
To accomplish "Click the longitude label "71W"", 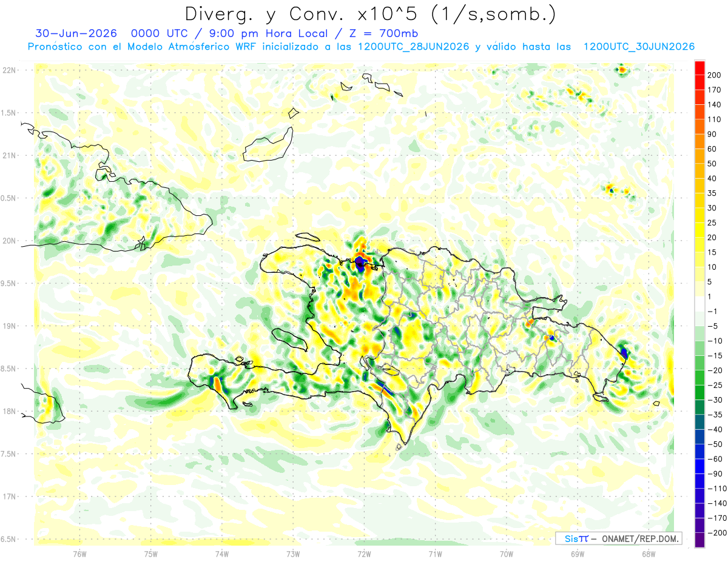I will coord(435,554).
